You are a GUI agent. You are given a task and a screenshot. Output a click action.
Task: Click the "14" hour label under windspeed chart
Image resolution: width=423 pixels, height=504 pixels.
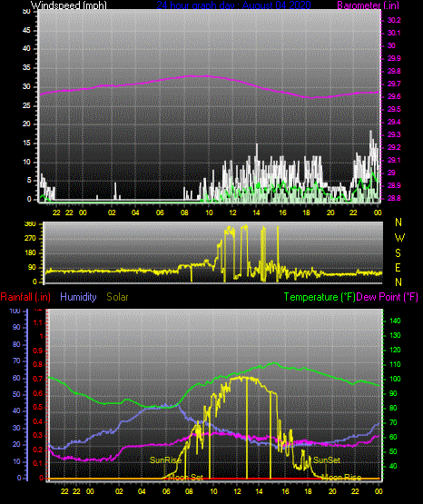click(x=256, y=212)
